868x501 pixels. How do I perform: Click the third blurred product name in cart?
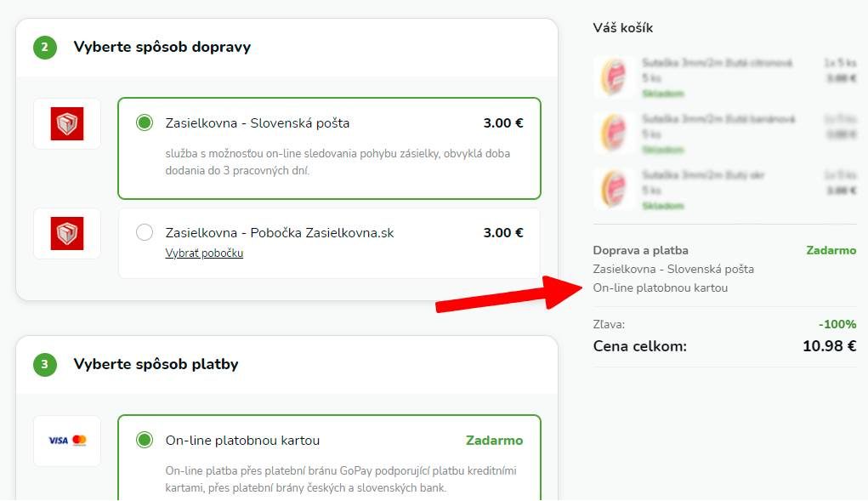point(703,175)
